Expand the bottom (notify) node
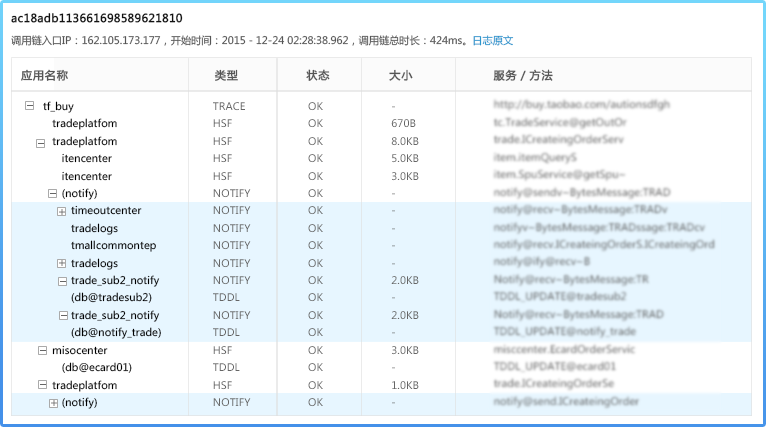Image resolution: width=766 pixels, height=427 pixels. 53,403
